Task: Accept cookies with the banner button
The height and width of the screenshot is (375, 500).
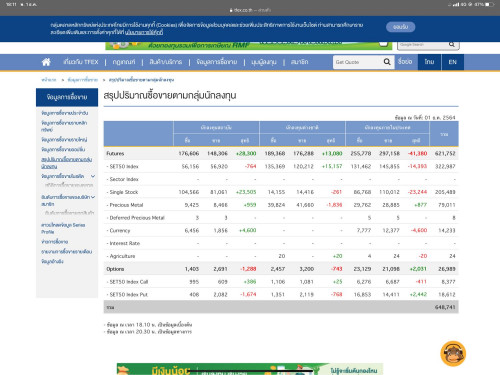Action: (x=400, y=27)
